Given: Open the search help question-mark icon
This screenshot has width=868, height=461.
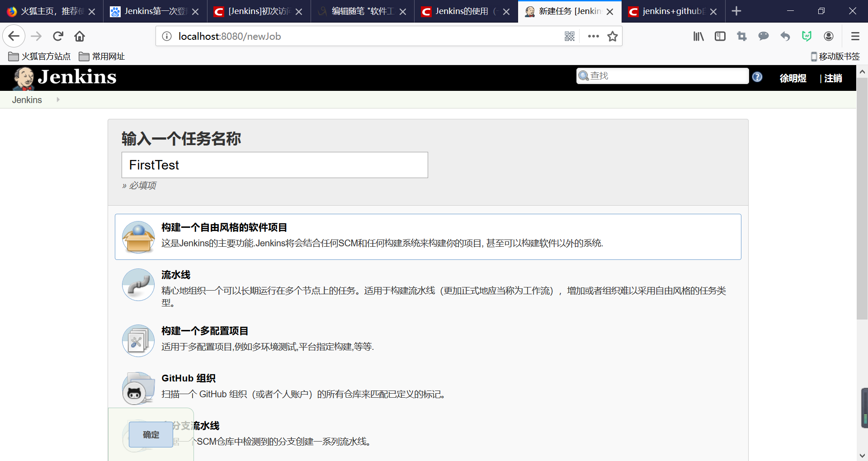Looking at the screenshot, I should (757, 77).
